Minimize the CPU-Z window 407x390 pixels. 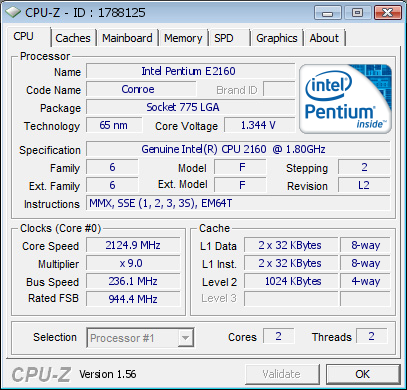(328, 13)
